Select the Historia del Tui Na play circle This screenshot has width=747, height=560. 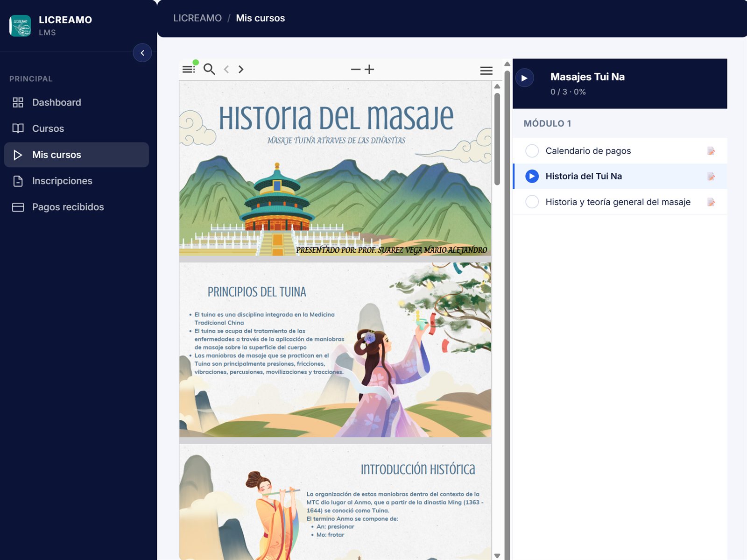(532, 176)
